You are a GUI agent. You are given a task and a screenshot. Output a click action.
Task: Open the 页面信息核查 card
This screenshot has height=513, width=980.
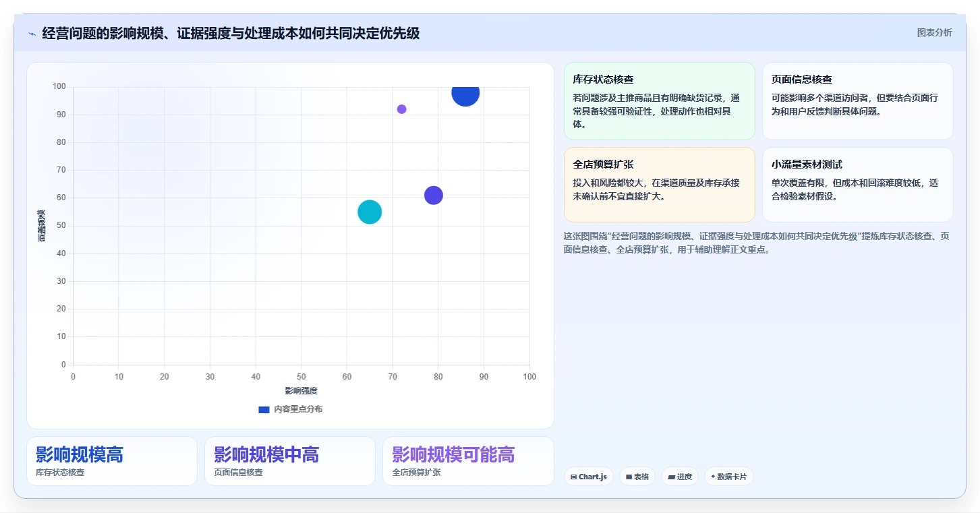point(857,101)
